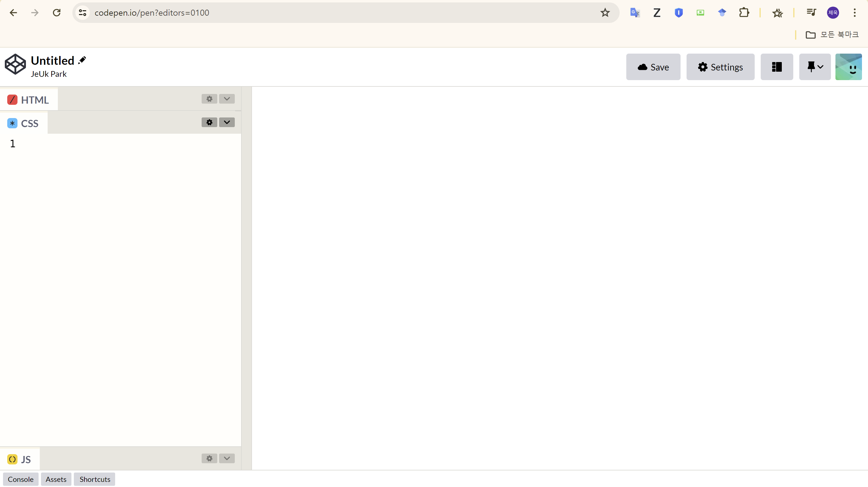
Task: Bookmark this page with the star
Action: pos(605,13)
